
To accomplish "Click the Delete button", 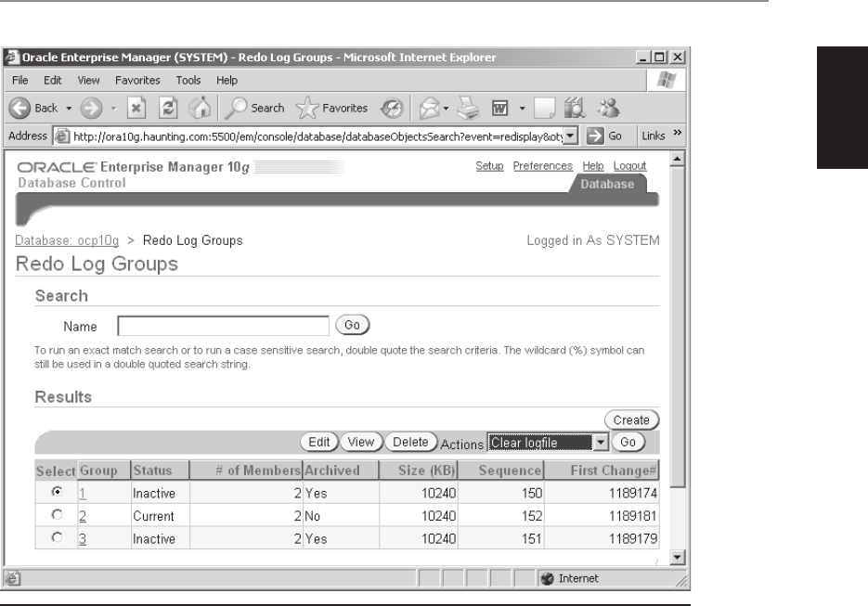I will point(410,442).
